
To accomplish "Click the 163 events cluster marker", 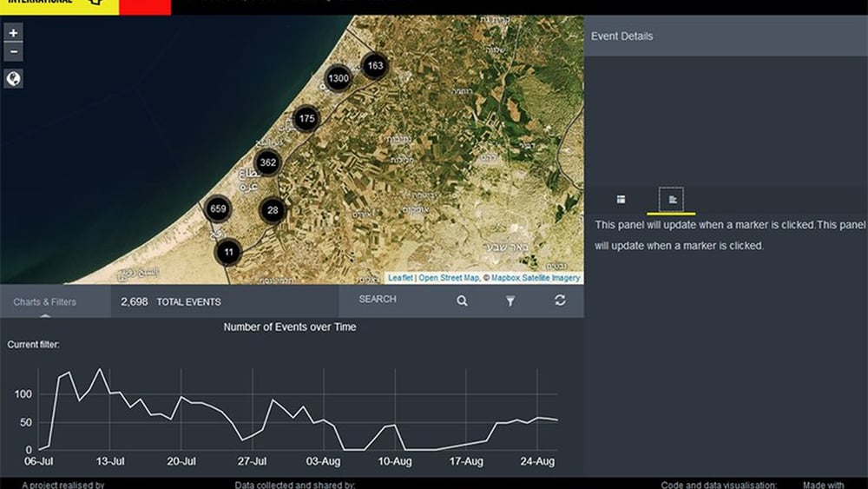I will click(375, 65).
